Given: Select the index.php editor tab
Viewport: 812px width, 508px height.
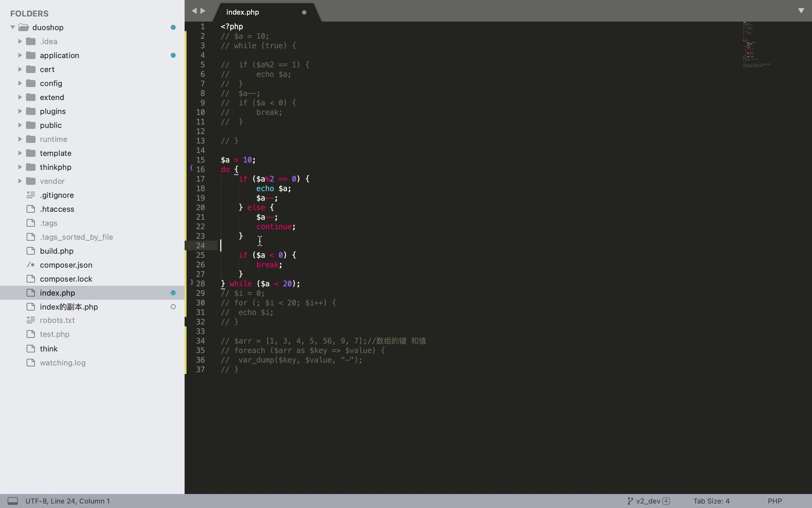Looking at the screenshot, I should 267,12.
